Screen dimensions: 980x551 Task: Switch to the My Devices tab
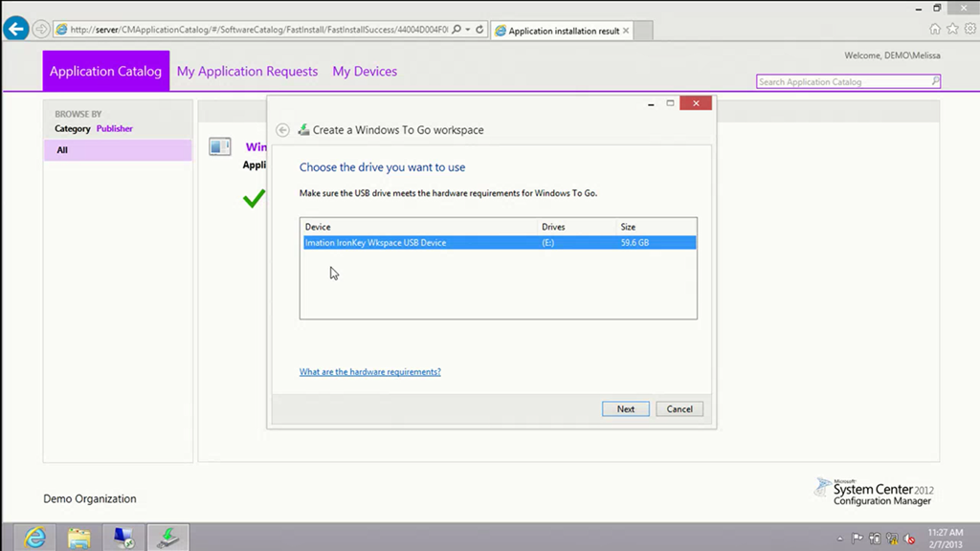(365, 72)
